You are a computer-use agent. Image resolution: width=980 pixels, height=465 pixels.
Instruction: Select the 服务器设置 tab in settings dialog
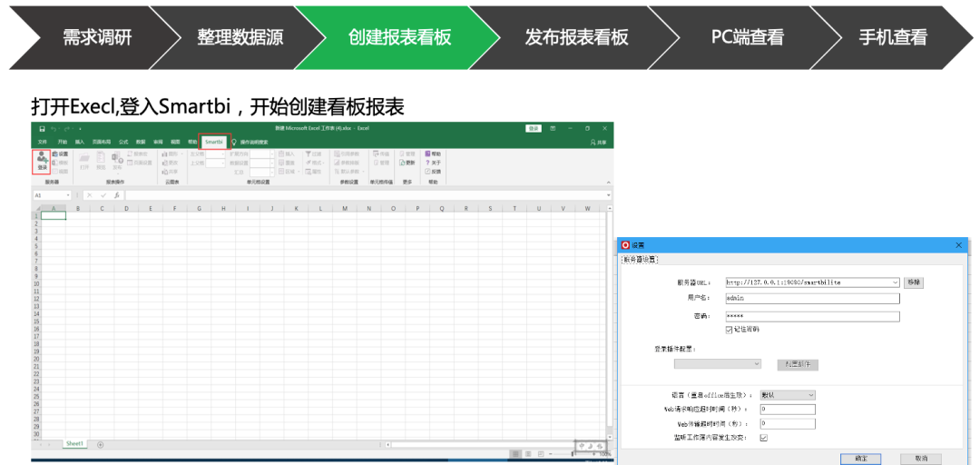(x=640, y=259)
